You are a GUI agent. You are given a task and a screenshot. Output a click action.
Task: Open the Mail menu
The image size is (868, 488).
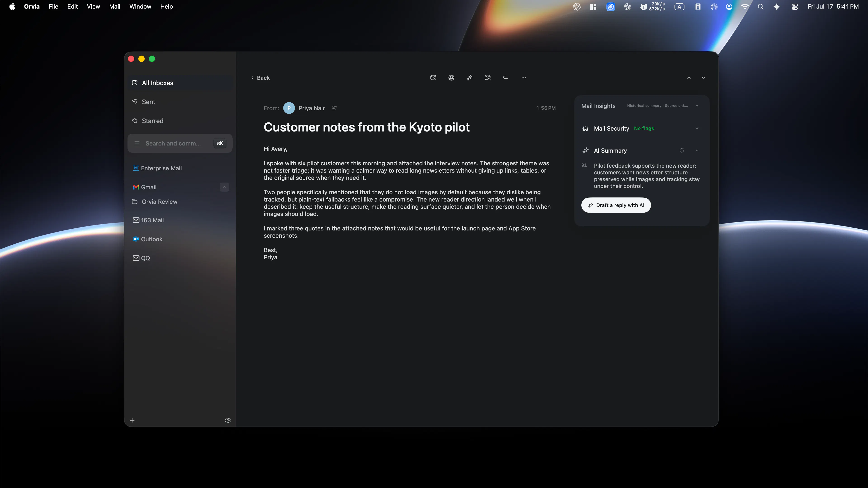point(115,7)
